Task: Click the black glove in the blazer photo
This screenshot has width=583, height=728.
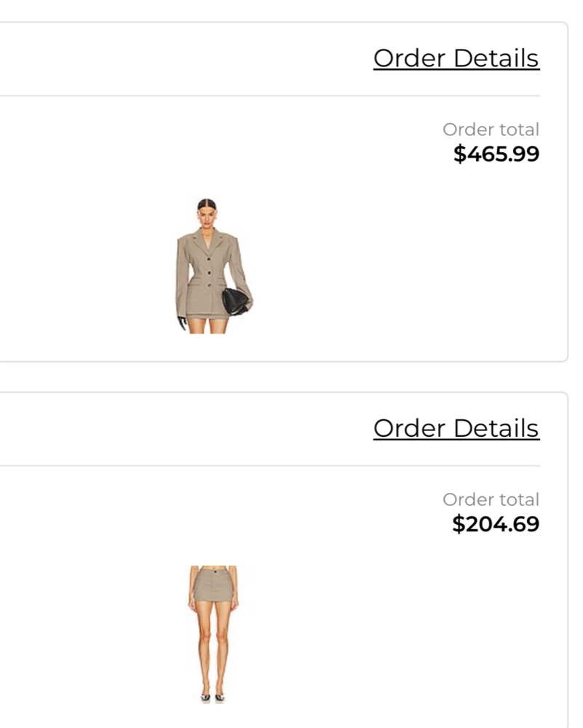Action: [x=181, y=323]
